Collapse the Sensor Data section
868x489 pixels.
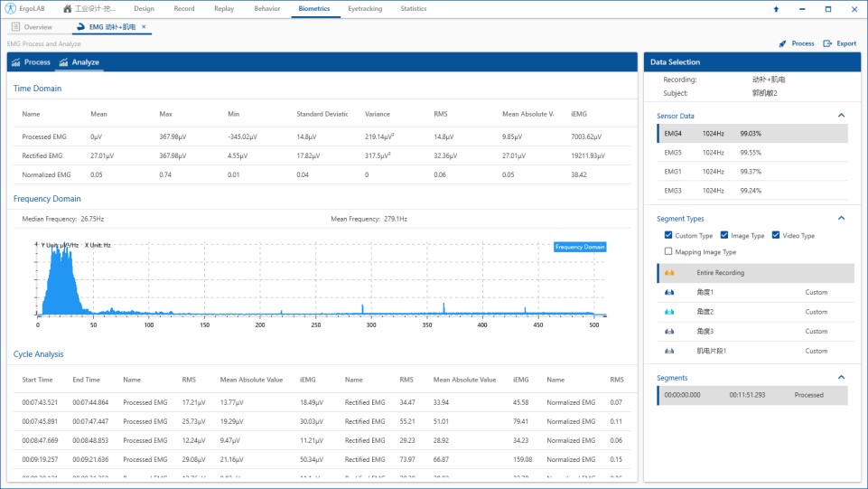(841, 116)
